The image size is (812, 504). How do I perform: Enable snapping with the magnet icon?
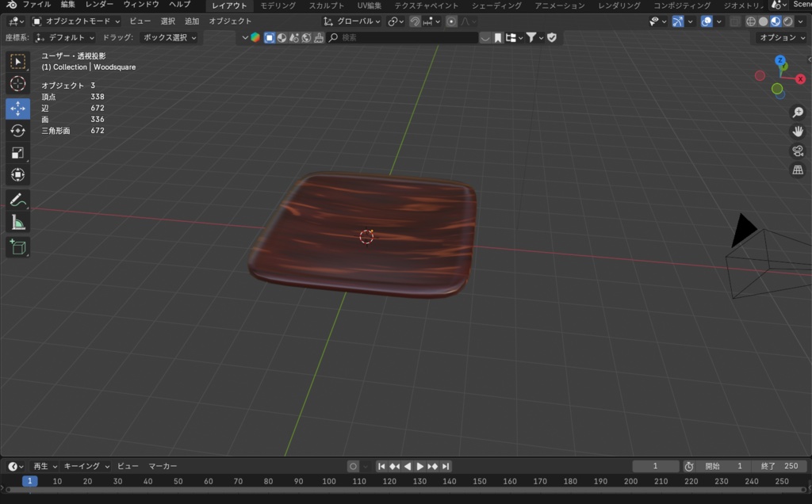[416, 21]
